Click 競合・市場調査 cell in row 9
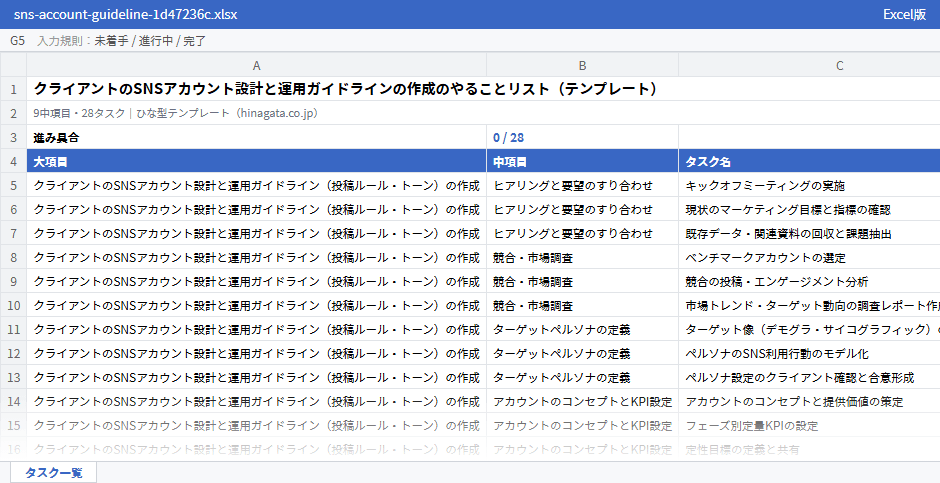The image size is (940, 483). (x=582, y=281)
